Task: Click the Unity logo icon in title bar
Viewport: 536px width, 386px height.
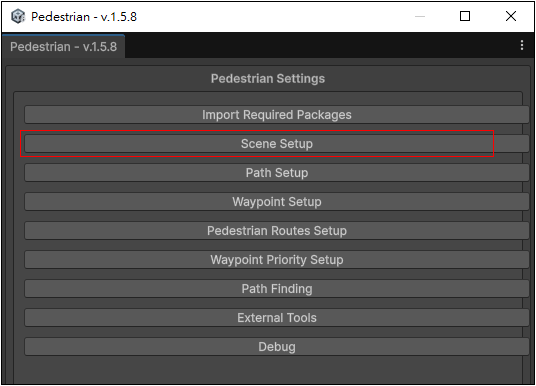Action: tap(18, 16)
